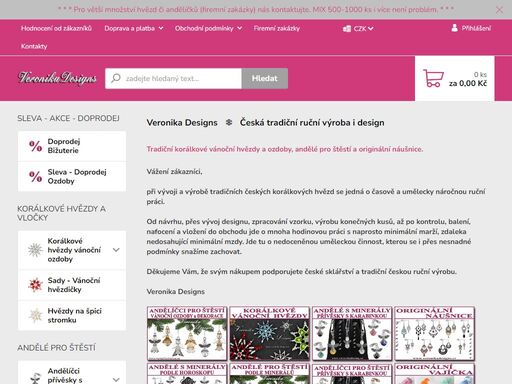Open Andělíčci pro štěstí přívěsky s karabinkou banner
This screenshot has height=384, width=512.
(352, 374)
